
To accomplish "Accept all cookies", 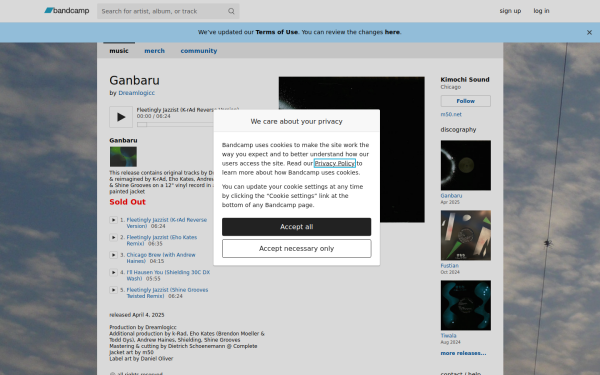I will click(297, 227).
